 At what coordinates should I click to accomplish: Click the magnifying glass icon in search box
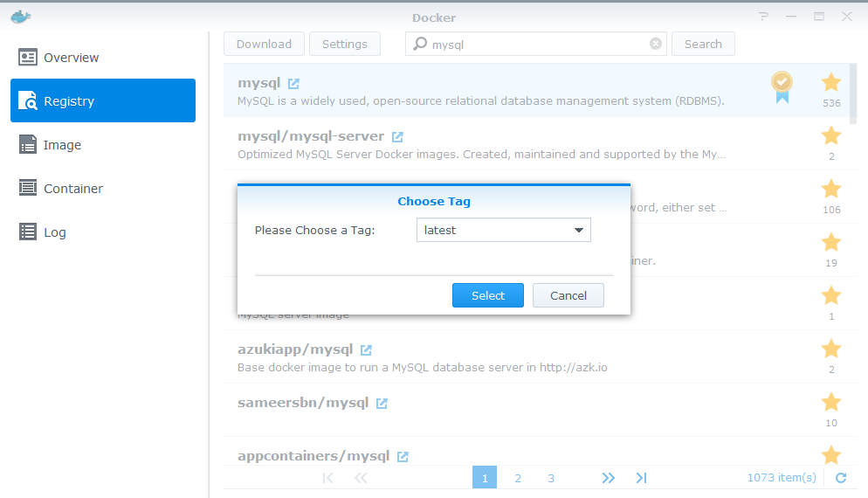[420, 43]
